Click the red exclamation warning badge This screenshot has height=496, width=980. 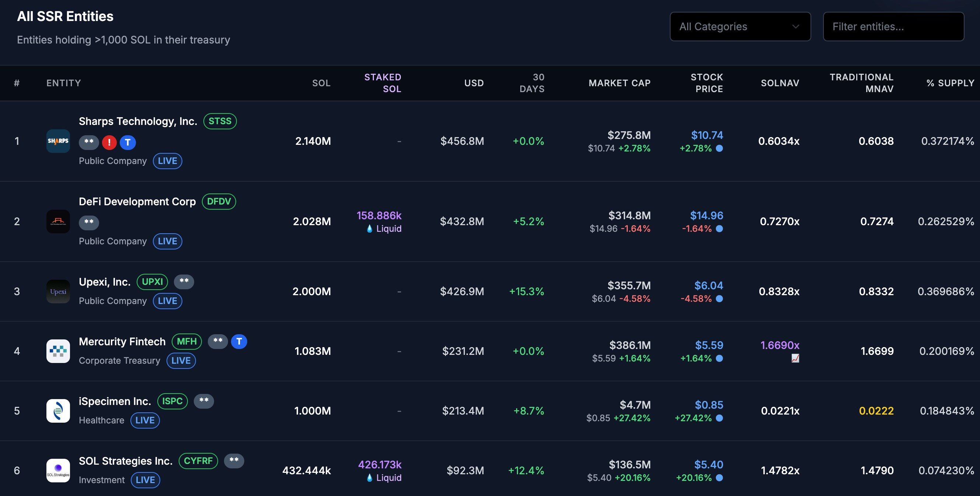coord(109,142)
